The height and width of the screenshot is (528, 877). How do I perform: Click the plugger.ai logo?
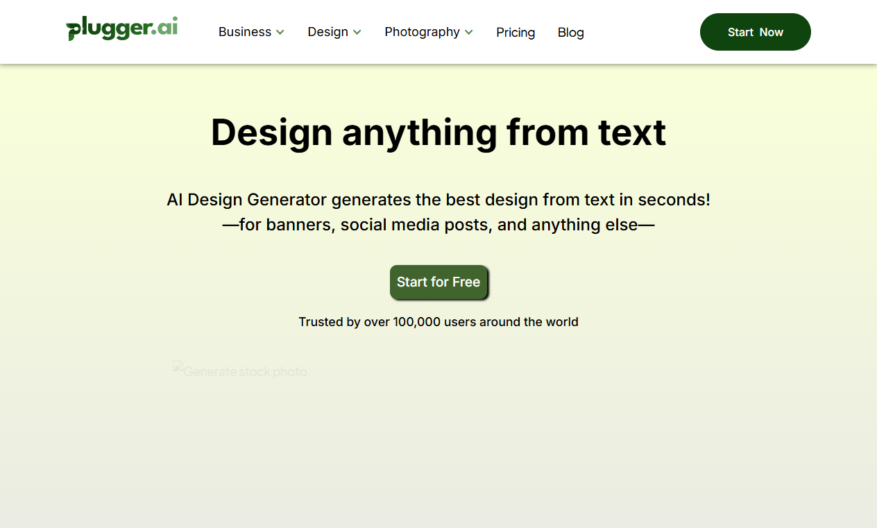point(122,29)
